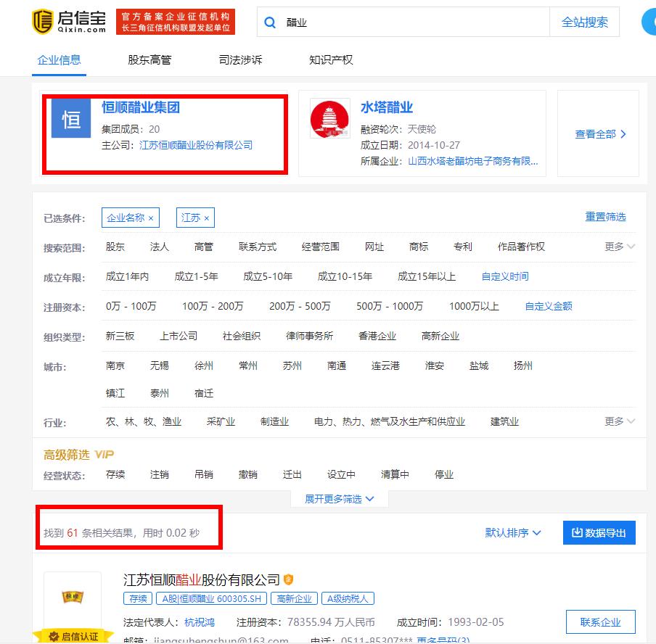Switch to the 知识产权 tab
Image resolution: width=656 pixels, height=644 pixels.
331,60
